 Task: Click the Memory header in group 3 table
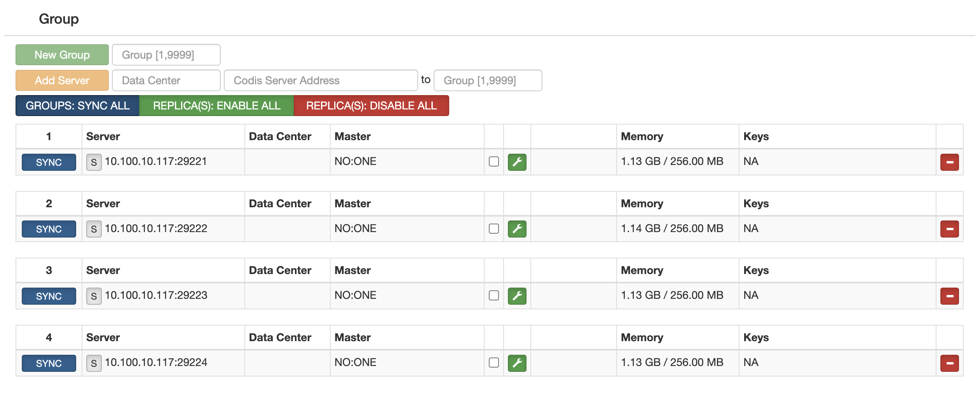point(642,270)
